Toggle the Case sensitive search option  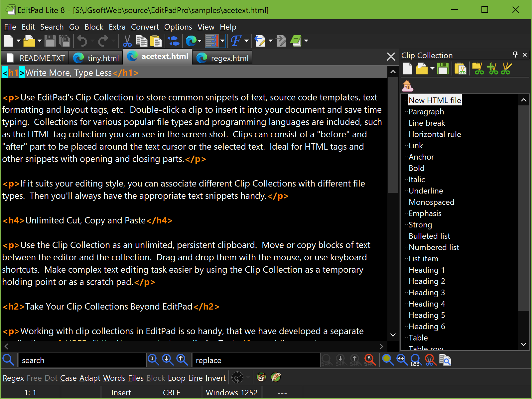point(68,378)
